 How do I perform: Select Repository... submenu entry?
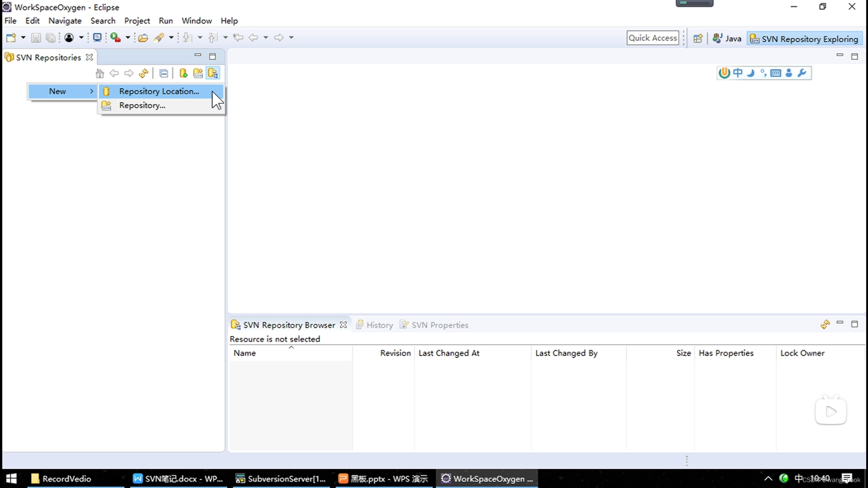[x=161, y=105]
